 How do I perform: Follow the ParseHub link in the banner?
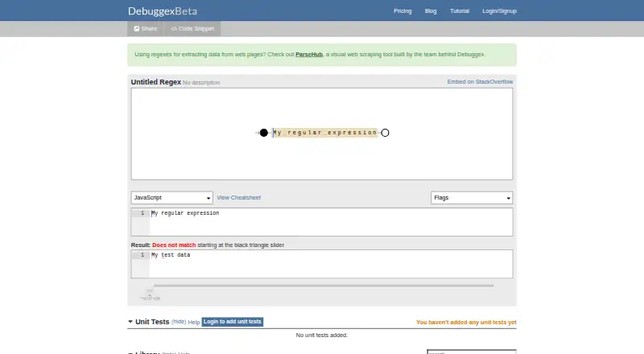[x=309, y=54]
